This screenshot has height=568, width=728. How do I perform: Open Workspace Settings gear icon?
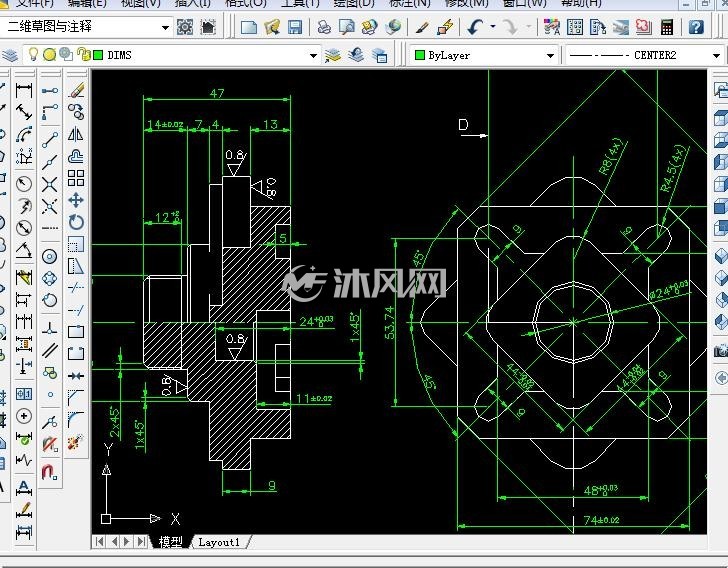pyautogui.click(x=185, y=27)
